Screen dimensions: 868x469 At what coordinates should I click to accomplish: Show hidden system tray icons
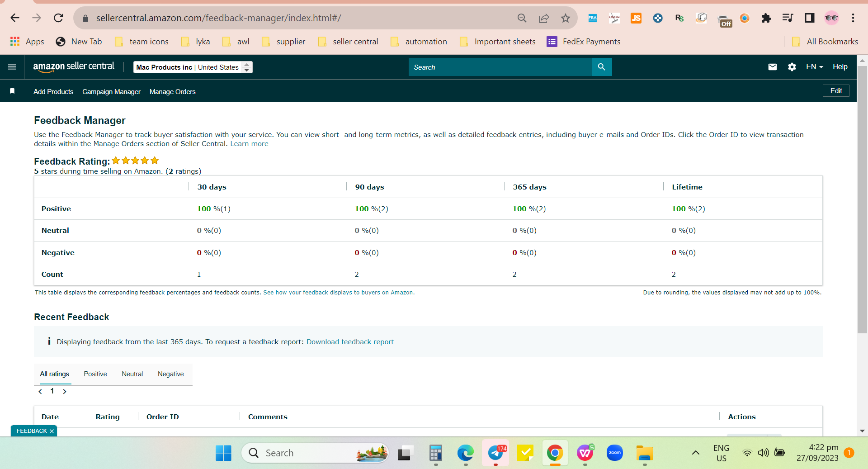pos(696,453)
